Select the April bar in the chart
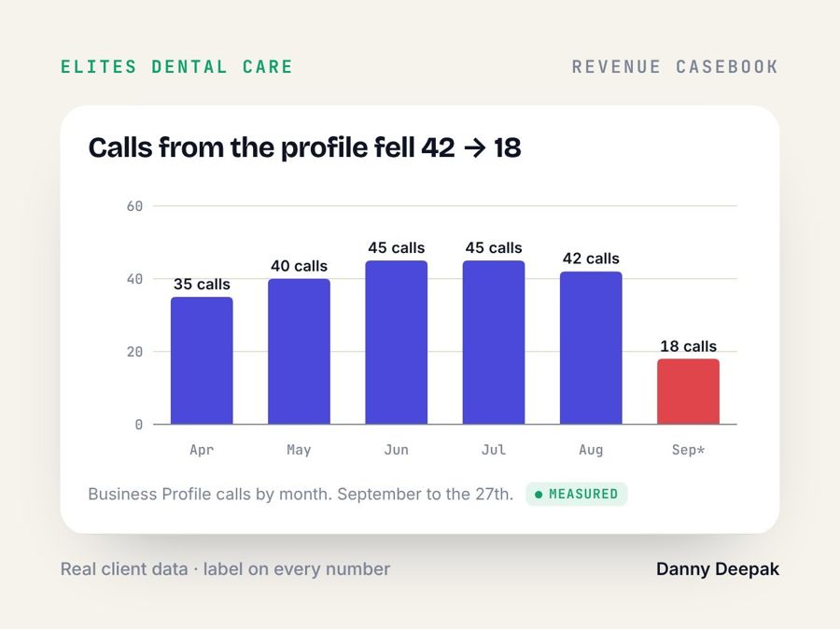Screen dimensions: 840x629 (202, 360)
